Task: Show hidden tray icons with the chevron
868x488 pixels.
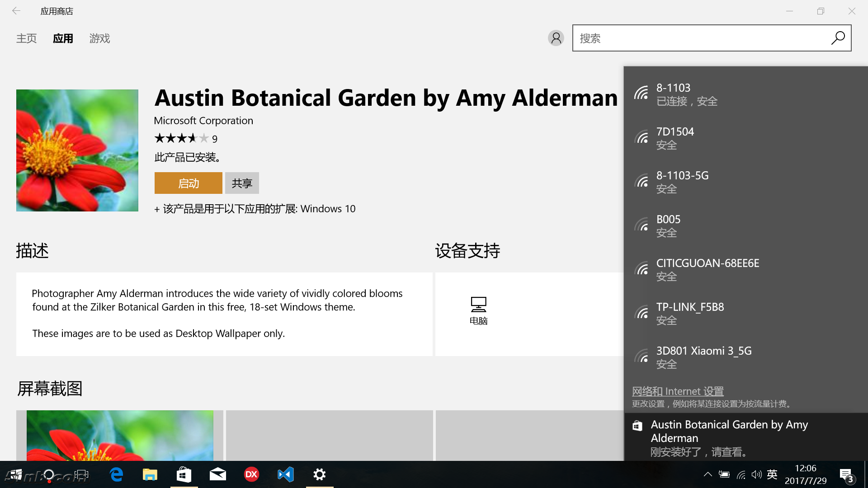Action: click(x=708, y=474)
